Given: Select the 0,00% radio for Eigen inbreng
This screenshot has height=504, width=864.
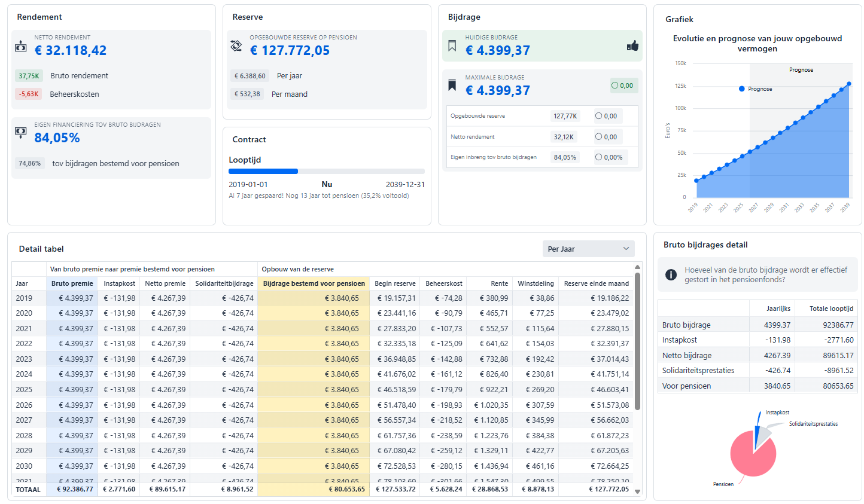Looking at the screenshot, I should (x=598, y=157).
